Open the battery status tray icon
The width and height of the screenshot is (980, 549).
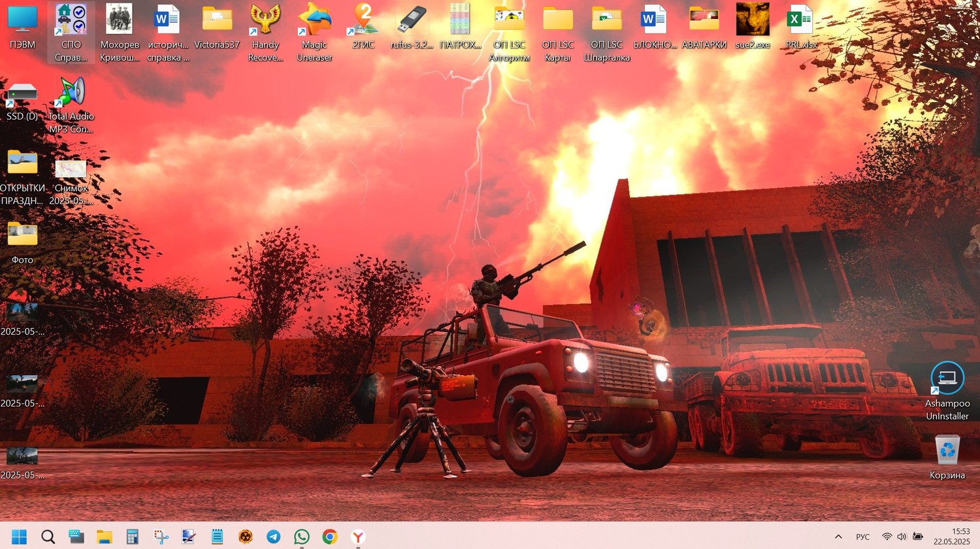coord(918,537)
